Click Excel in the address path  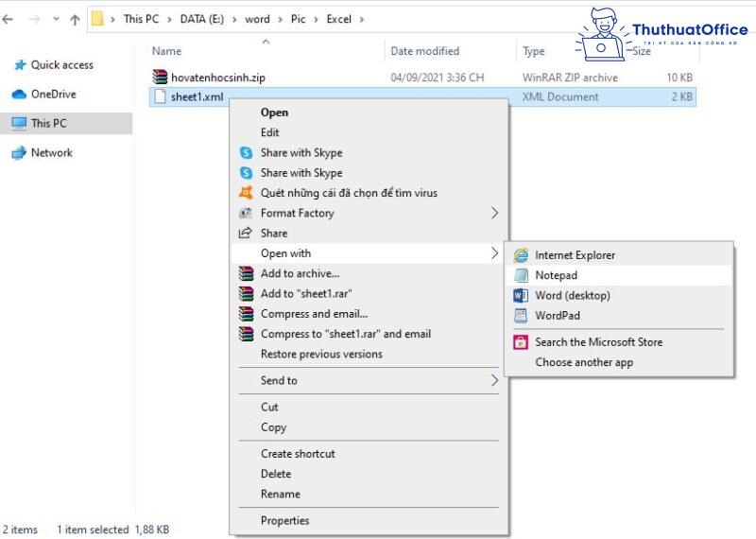[x=338, y=19]
